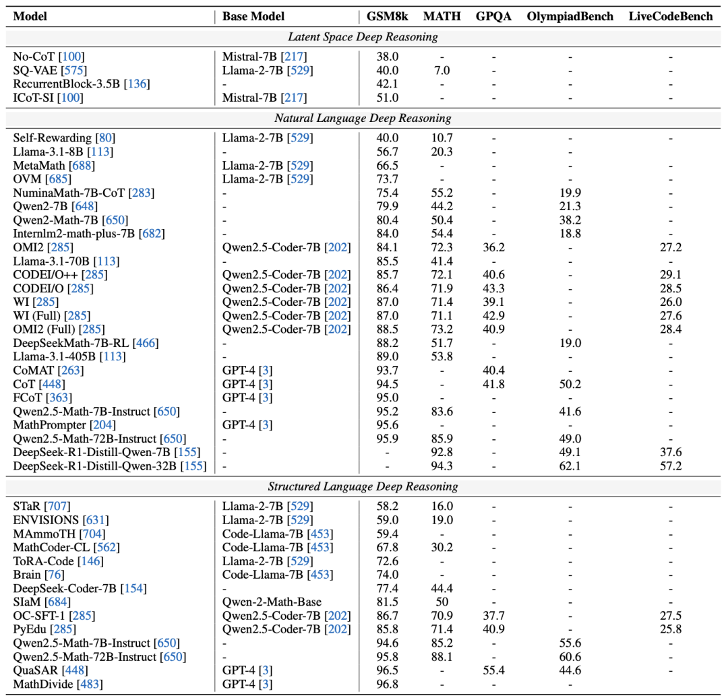
Task: Open the MathDivide citation [483]
Action: pos(90,685)
